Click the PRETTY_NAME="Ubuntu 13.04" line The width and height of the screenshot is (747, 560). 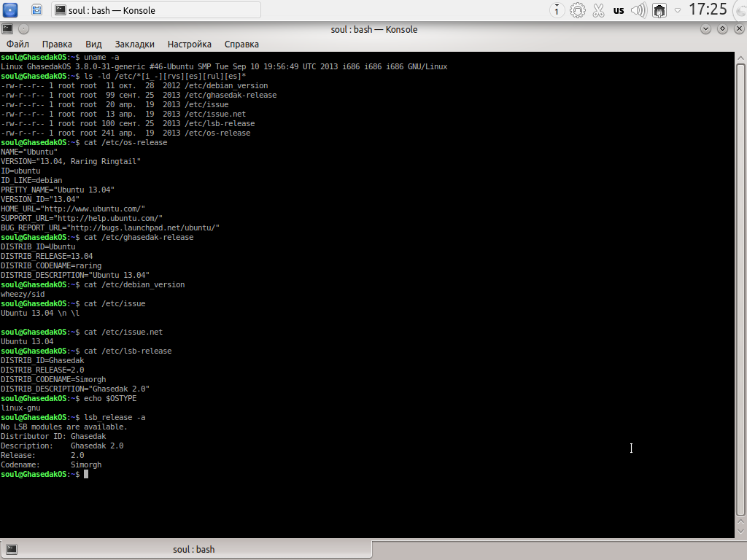(x=58, y=190)
